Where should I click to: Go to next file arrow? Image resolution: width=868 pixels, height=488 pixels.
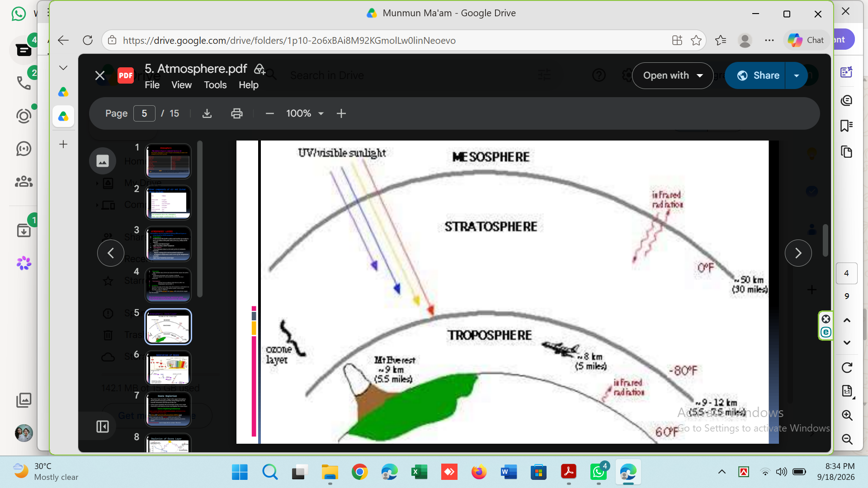[798, 253]
